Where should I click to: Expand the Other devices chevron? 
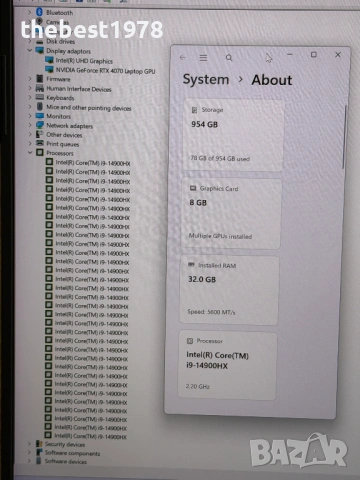30,134
